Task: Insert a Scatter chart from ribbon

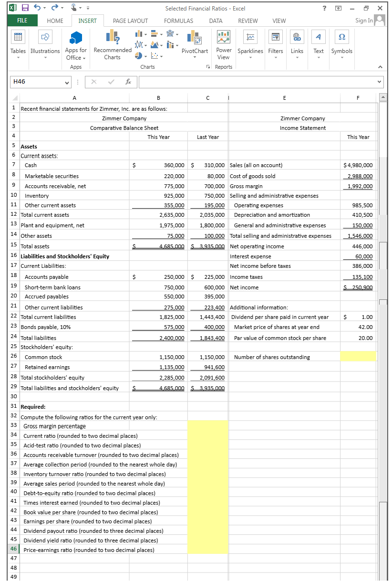Action: [155, 56]
